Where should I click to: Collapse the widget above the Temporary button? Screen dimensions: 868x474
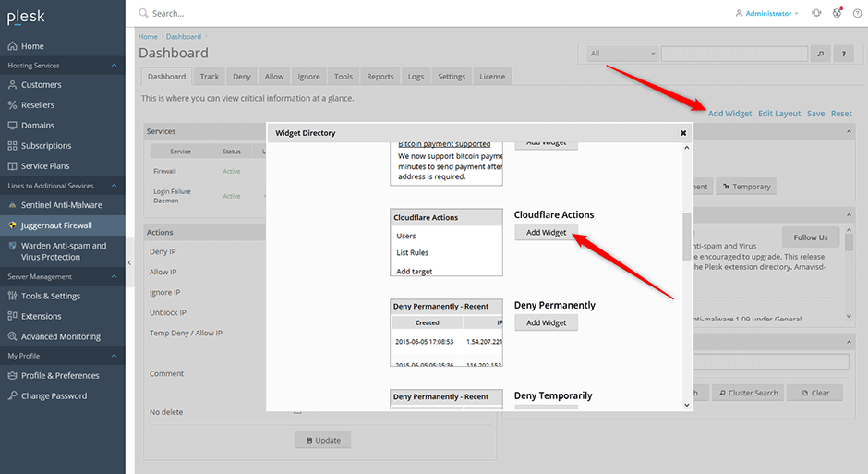(849, 132)
